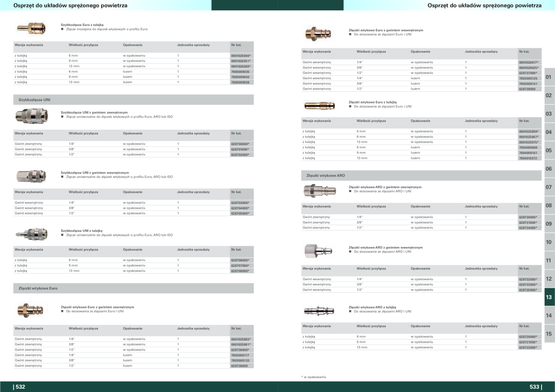Click catalog number 628735000*
The width and height of the screenshot is (555, 392).
click(528, 290)
